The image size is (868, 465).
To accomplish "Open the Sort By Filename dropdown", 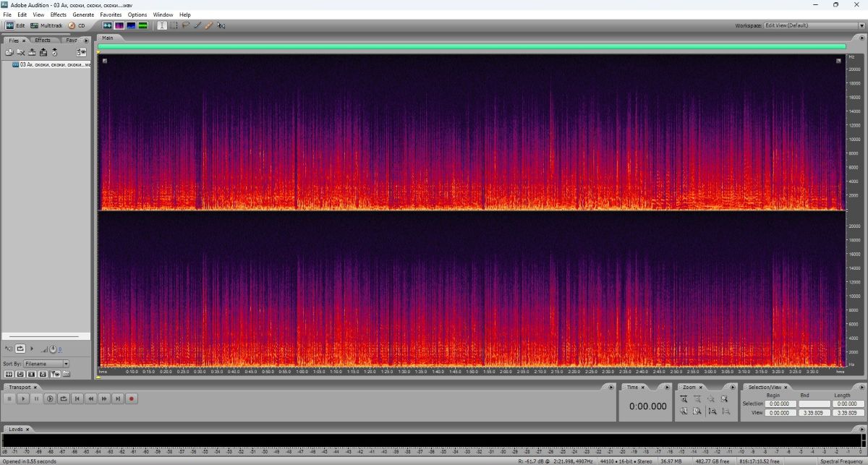I will tap(46, 364).
